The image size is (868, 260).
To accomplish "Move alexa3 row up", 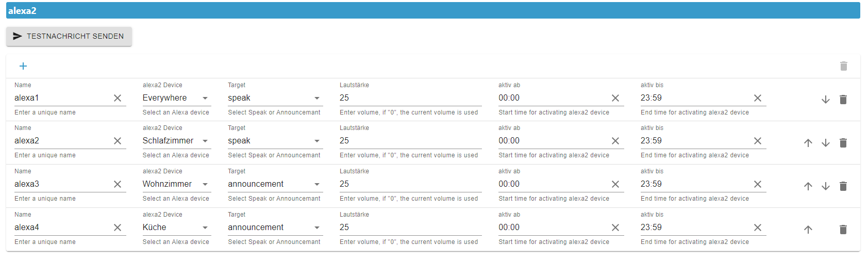I will click(x=808, y=186).
